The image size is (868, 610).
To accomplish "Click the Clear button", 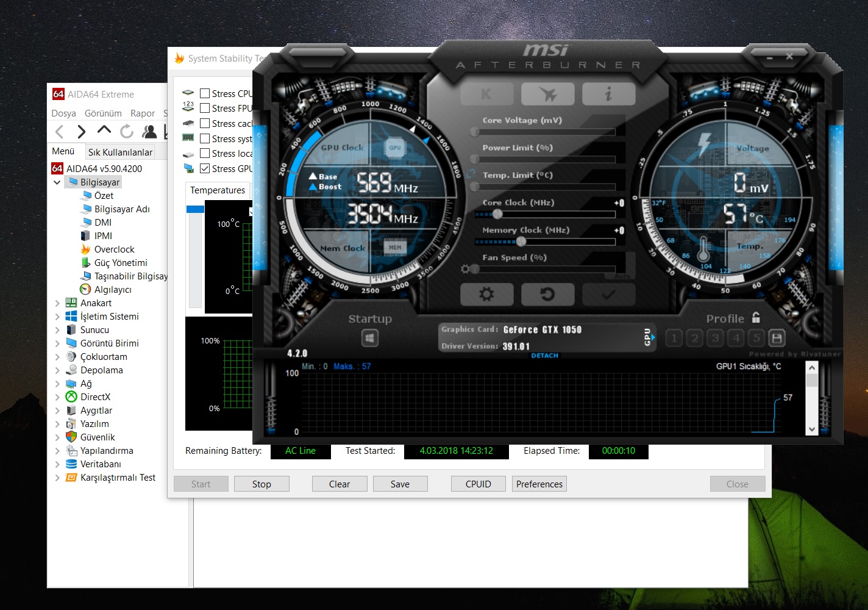I will pyautogui.click(x=340, y=484).
